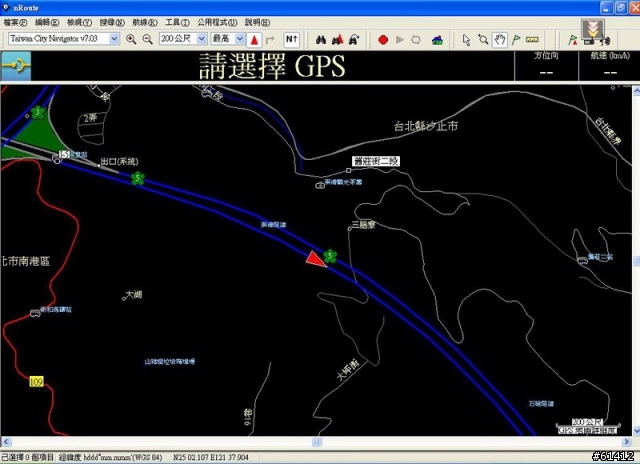Open the 編輯(E) menu

click(x=47, y=22)
